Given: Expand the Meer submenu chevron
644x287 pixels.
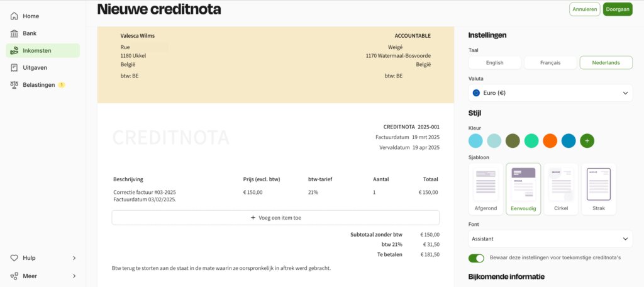Looking at the screenshot, I should 74,276.
